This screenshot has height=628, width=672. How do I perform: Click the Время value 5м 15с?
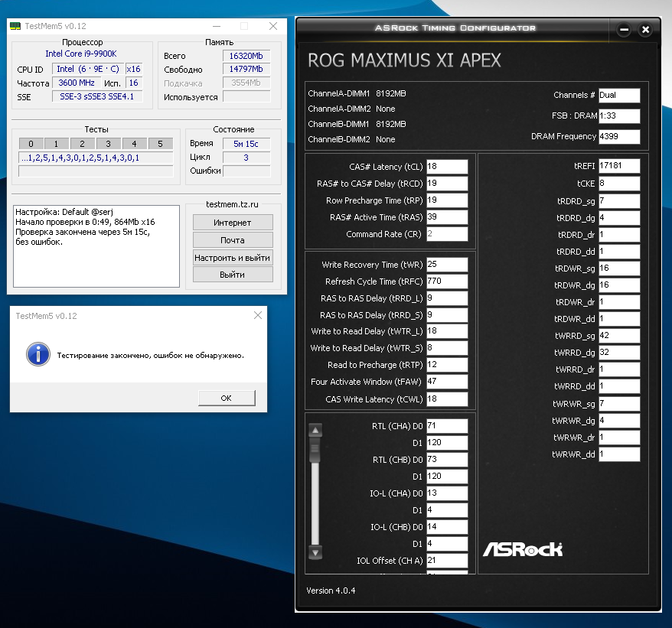click(x=246, y=144)
